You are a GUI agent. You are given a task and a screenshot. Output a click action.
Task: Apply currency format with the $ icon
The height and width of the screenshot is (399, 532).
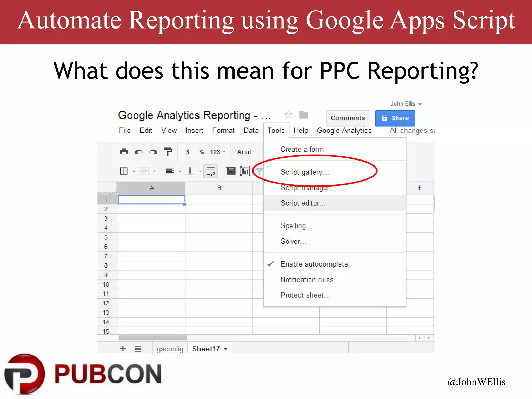click(188, 152)
